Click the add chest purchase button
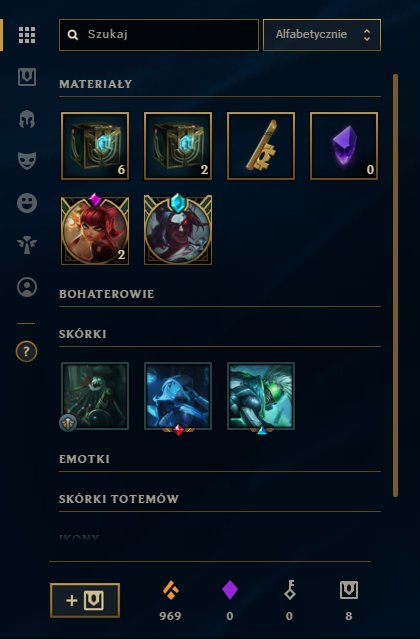This screenshot has width=420, height=639. tap(85, 600)
